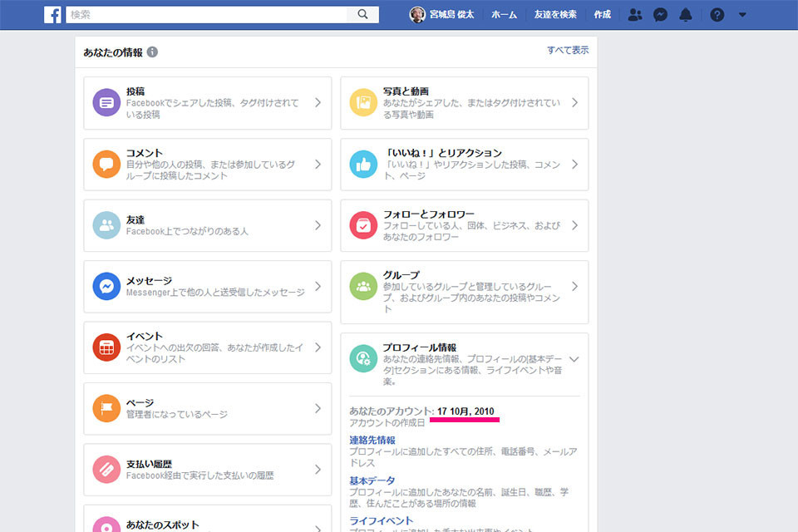The width and height of the screenshot is (798, 532).
Task: Click the コメント heading text
Action: pos(145,153)
